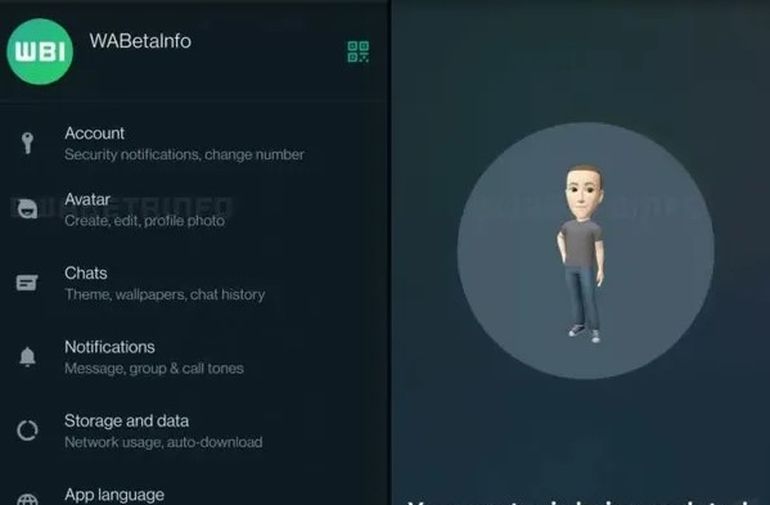Click the 3D avatar figure preview
This screenshot has height=505, width=770.
click(582, 253)
